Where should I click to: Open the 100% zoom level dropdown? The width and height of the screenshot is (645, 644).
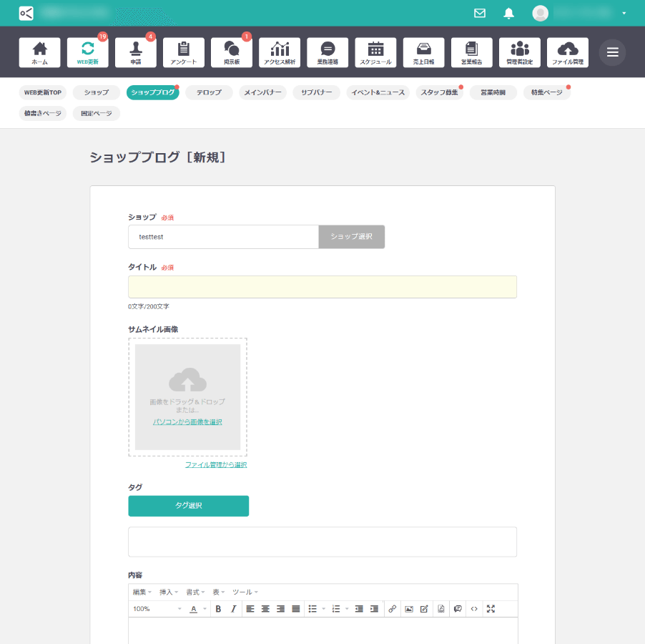coord(156,609)
